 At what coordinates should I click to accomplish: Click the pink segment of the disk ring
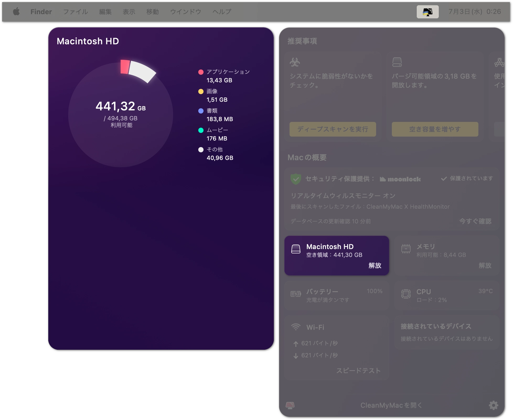coord(125,67)
